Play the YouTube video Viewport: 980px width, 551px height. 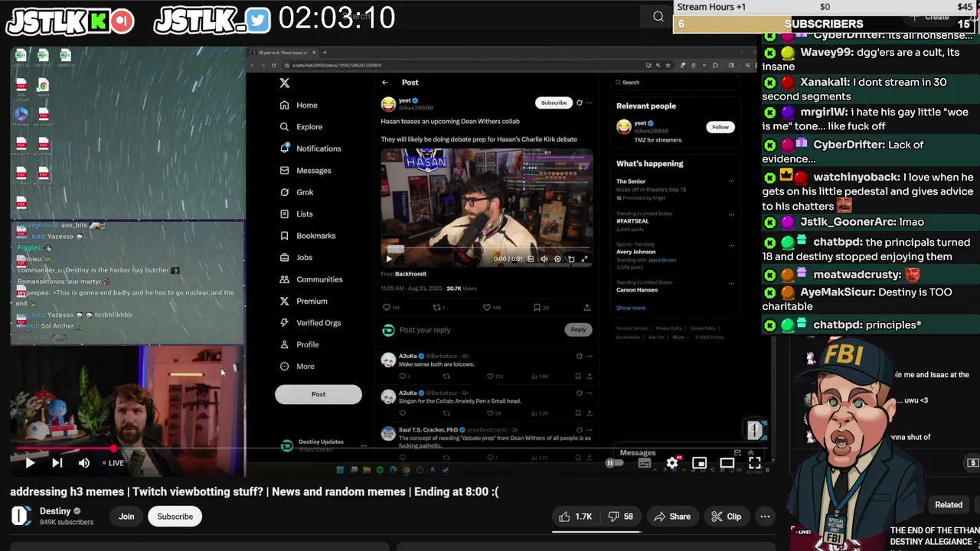pos(29,462)
